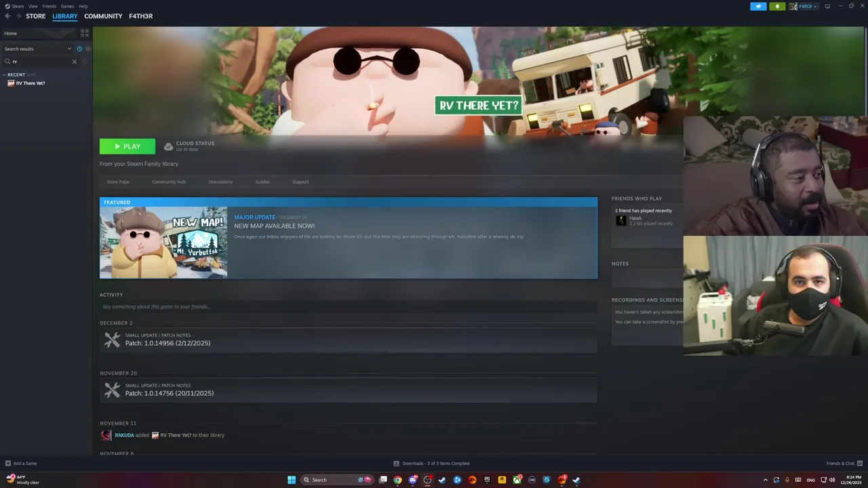Open the green notifications bell
Screen dimensions: 868x488
(x=777, y=6)
